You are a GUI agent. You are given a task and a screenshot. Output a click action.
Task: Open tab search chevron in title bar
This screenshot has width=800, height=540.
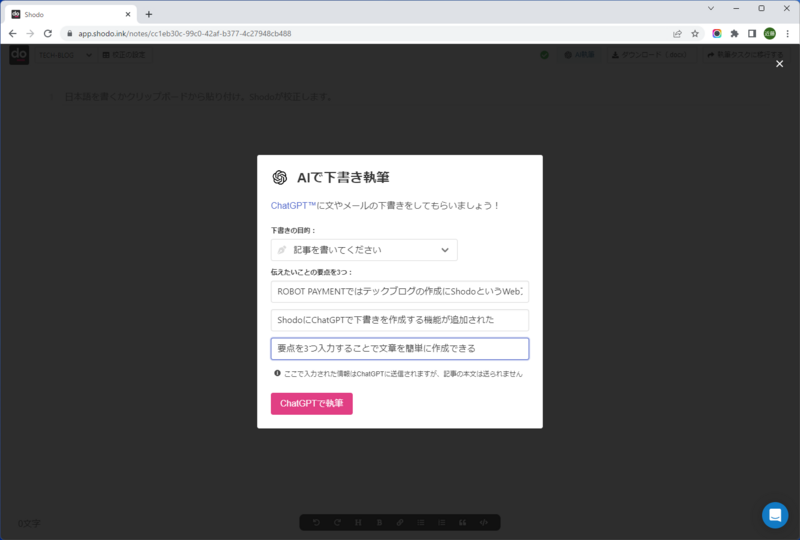(x=711, y=8)
